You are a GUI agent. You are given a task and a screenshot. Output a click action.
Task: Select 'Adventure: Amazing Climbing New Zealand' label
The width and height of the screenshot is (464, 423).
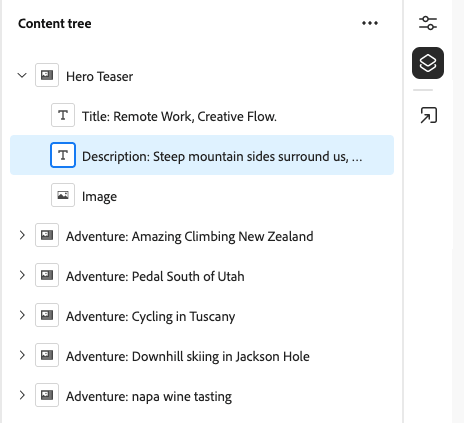[190, 236]
